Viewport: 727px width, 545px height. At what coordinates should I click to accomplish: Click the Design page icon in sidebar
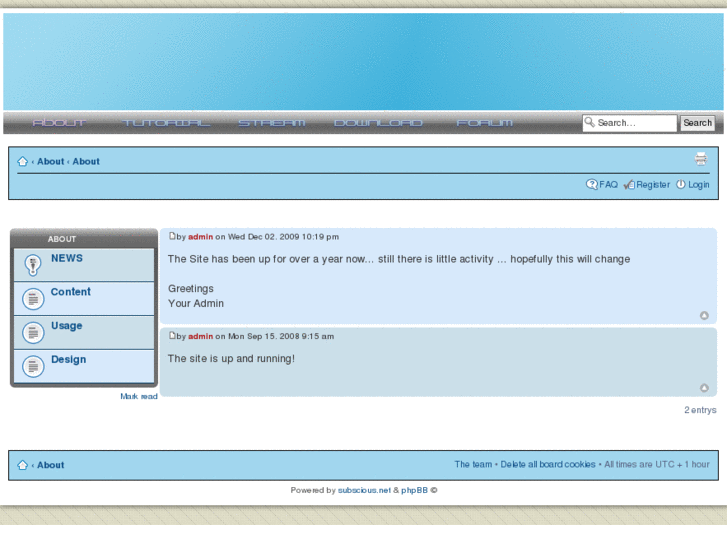tap(33, 366)
